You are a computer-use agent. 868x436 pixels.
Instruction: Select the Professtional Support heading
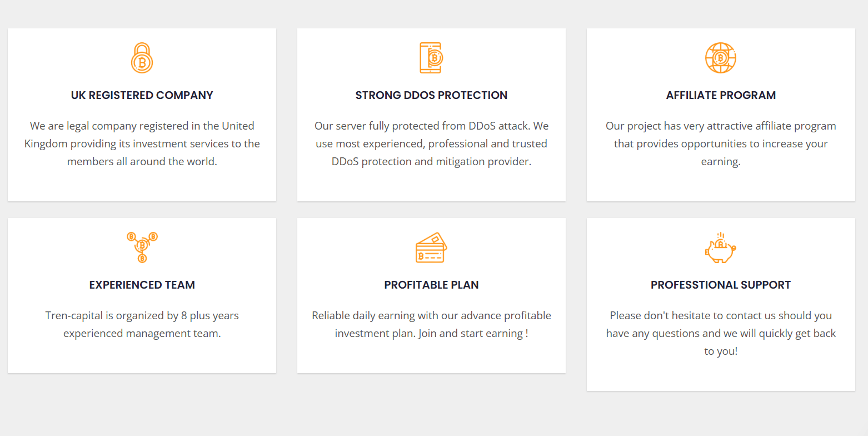(721, 285)
